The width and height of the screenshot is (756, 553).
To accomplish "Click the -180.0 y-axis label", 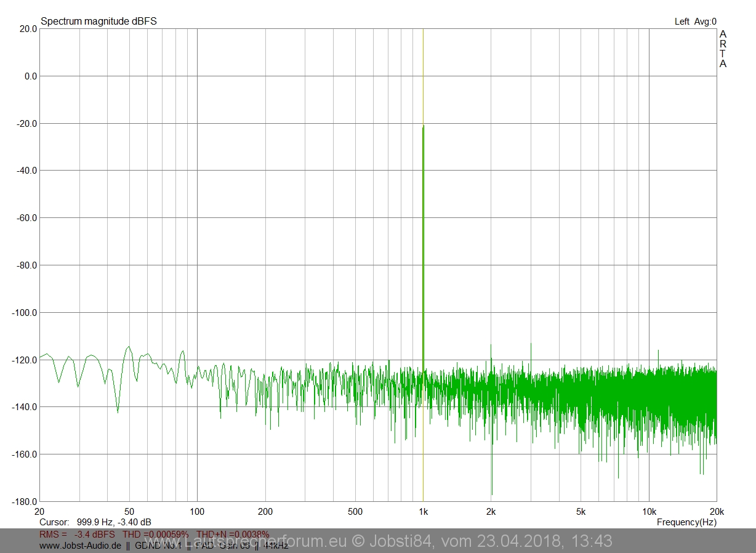I will pos(25,502).
